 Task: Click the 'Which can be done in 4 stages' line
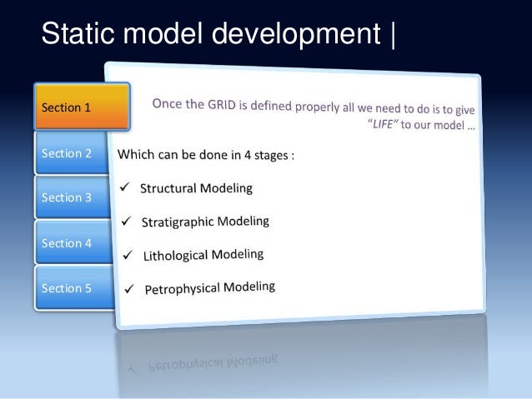coord(206,155)
